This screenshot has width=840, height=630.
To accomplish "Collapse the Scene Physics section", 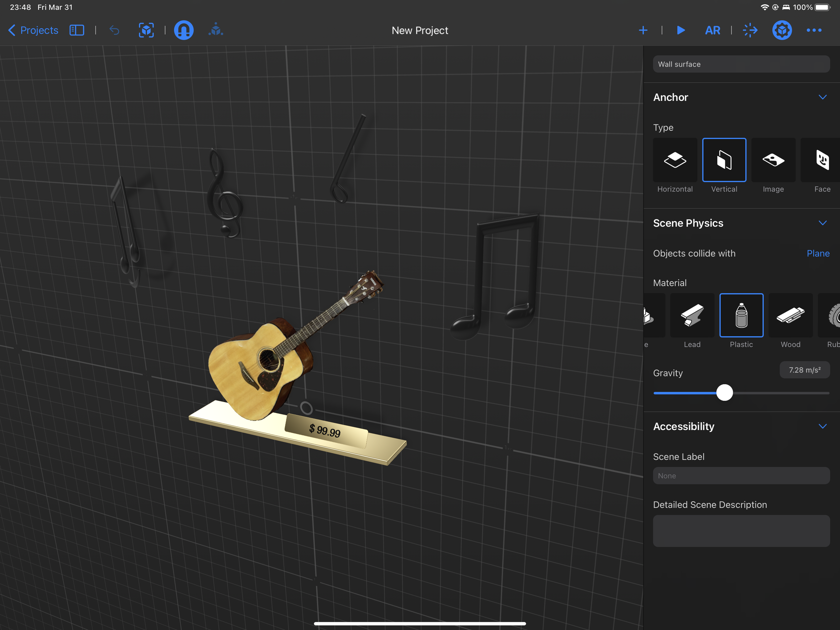I will click(822, 223).
